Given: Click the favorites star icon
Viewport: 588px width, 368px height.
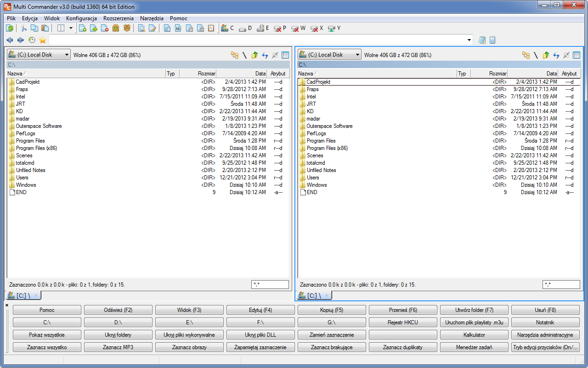Looking at the screenshot, I should pos(43,40).
